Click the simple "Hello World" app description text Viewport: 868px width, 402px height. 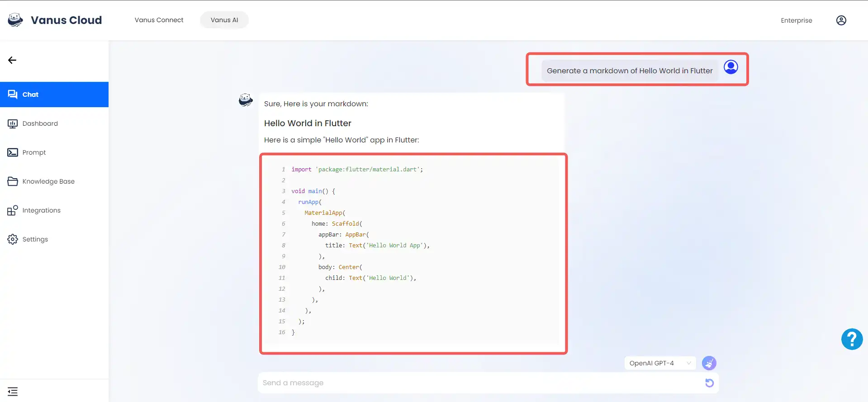(342, 140)
